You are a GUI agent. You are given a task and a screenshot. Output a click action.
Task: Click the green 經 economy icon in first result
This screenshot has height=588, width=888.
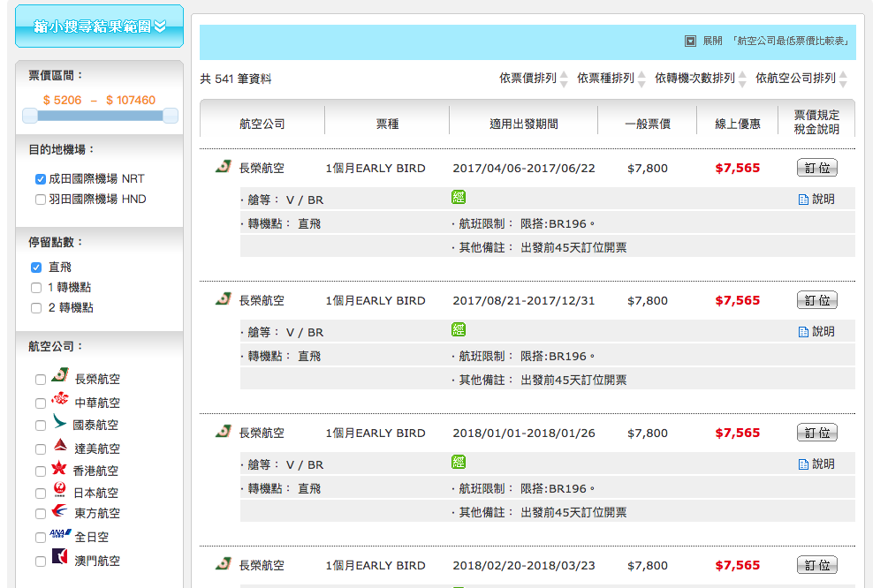click(458, 198)
